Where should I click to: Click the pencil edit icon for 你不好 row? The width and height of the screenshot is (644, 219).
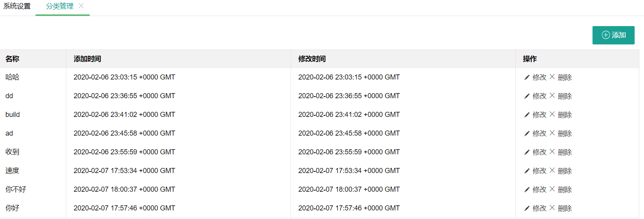coord(527,190)
